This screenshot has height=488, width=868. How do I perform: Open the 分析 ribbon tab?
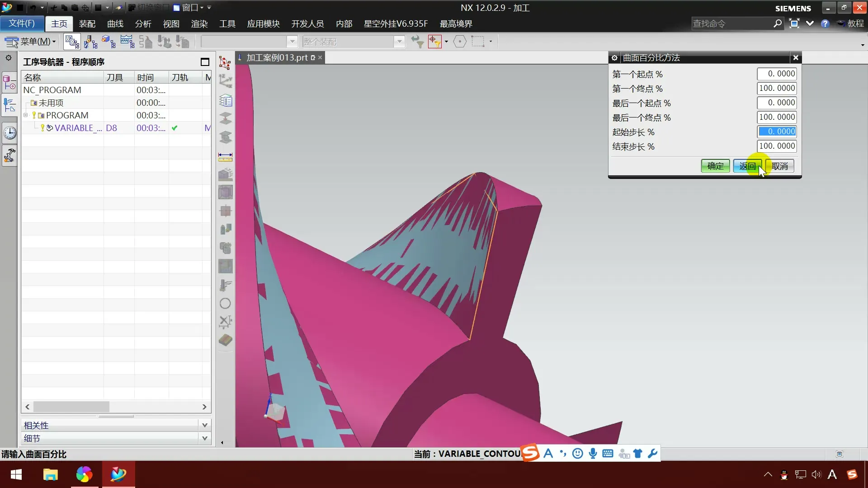[x=143, y=23]
